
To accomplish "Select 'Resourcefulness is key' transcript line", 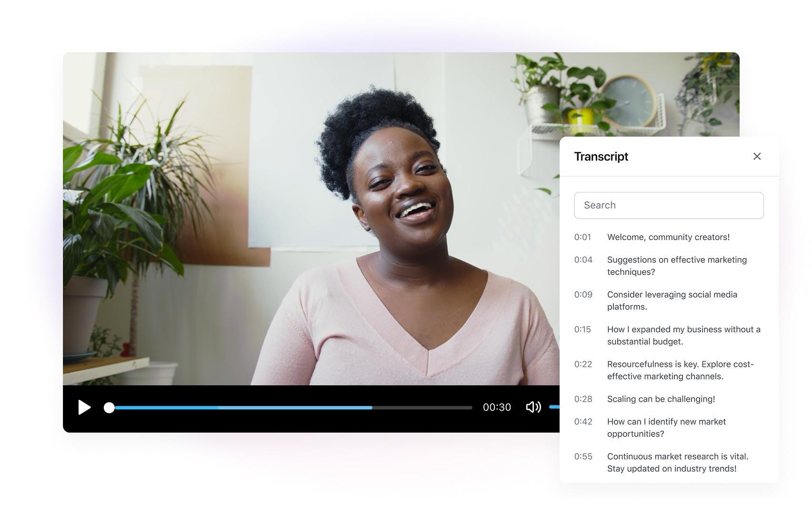I will (681, 370).
